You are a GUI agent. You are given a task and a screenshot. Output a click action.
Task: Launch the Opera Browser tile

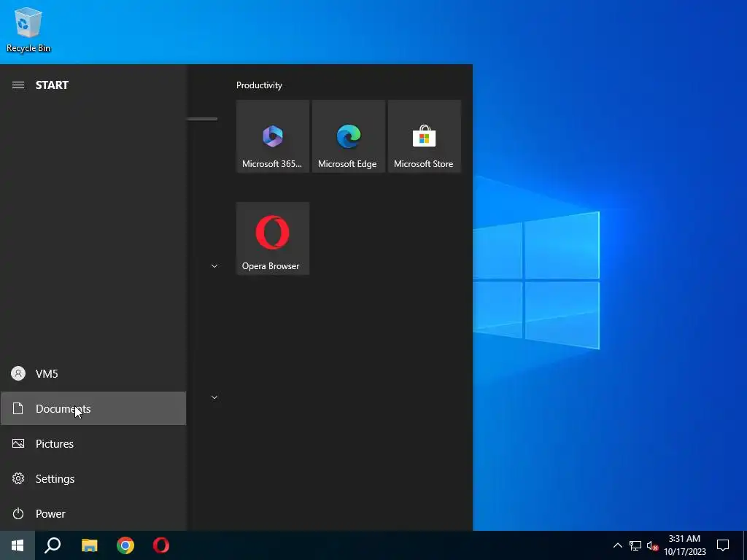tap(273, 238)
